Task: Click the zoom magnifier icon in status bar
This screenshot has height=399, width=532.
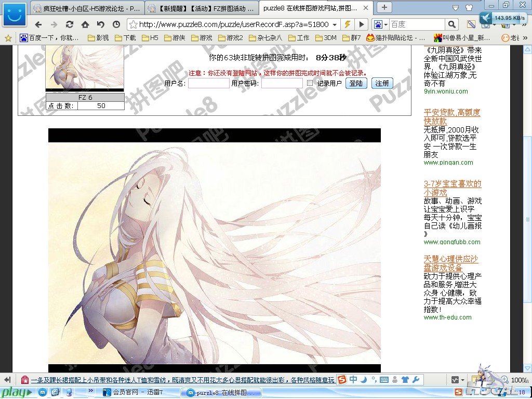Action: click(x=504, y=380)
